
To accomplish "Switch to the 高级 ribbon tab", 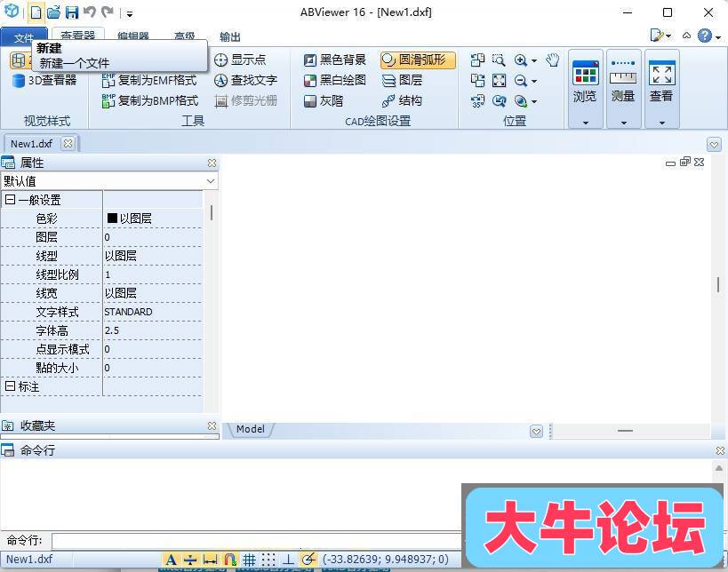I will (x=184, y=36).
